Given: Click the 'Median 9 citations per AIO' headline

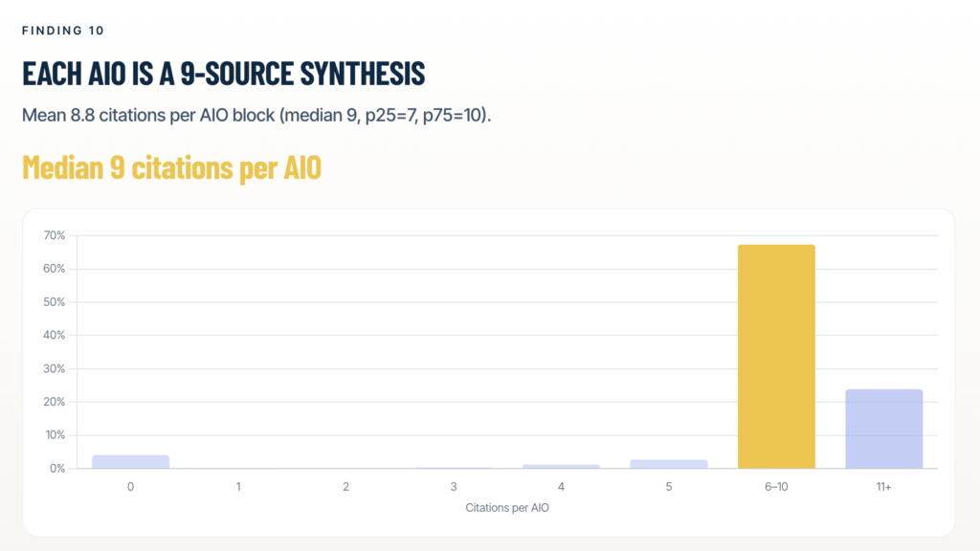Looking at the screenshot, I should pos(172,166).
